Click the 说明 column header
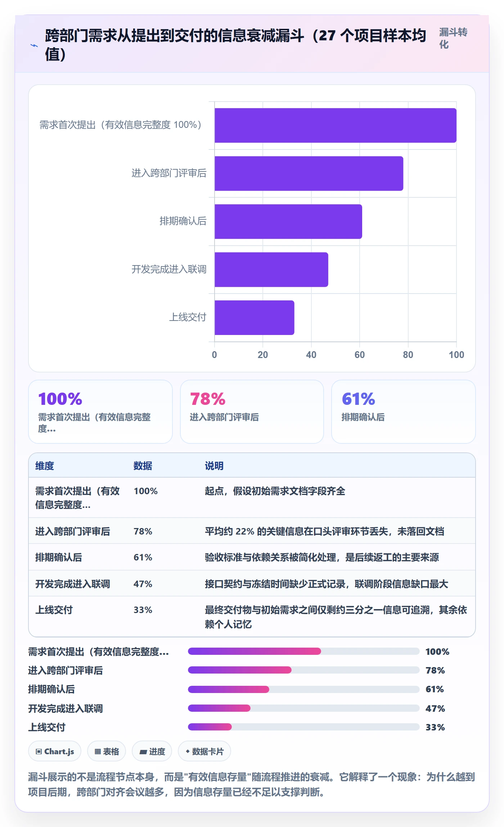 (x=214, y=466)
